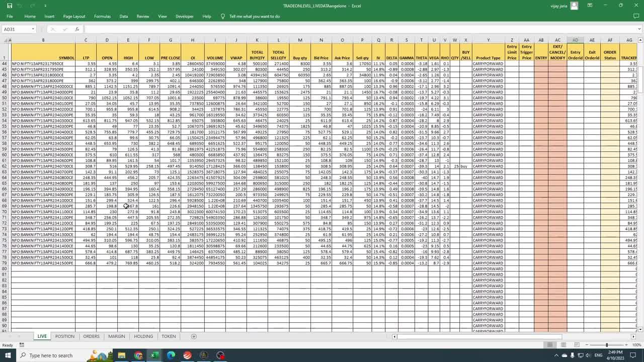Select column header B
Image resolution: width=644 pixels, height=362 pixels.
43,40
